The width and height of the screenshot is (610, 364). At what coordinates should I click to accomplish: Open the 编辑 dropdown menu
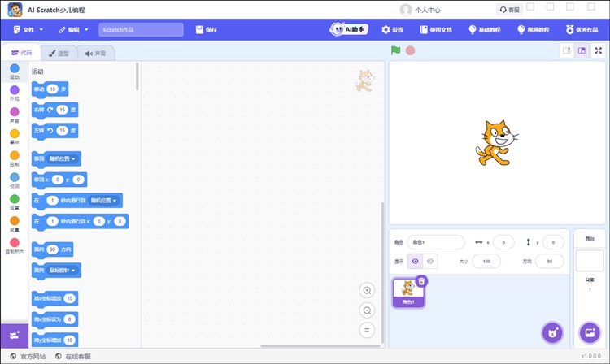[73, 29]
